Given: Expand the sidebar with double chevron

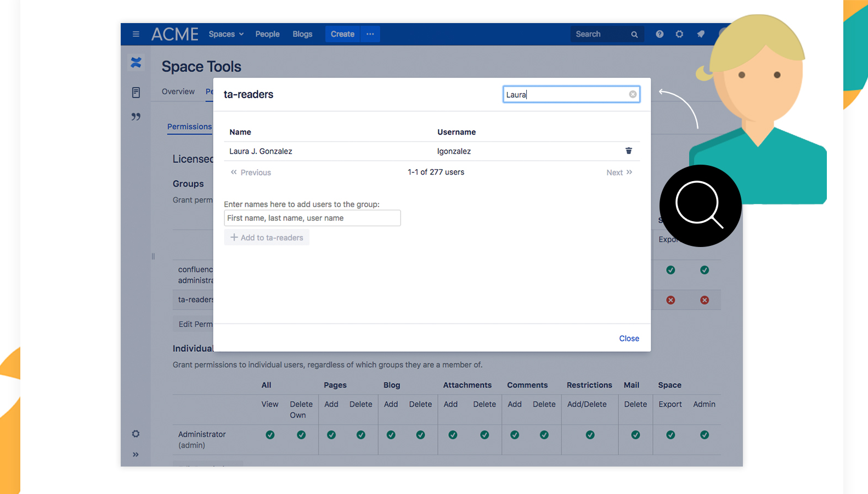Looking at the screenshot, I should [x=136, y=454].
